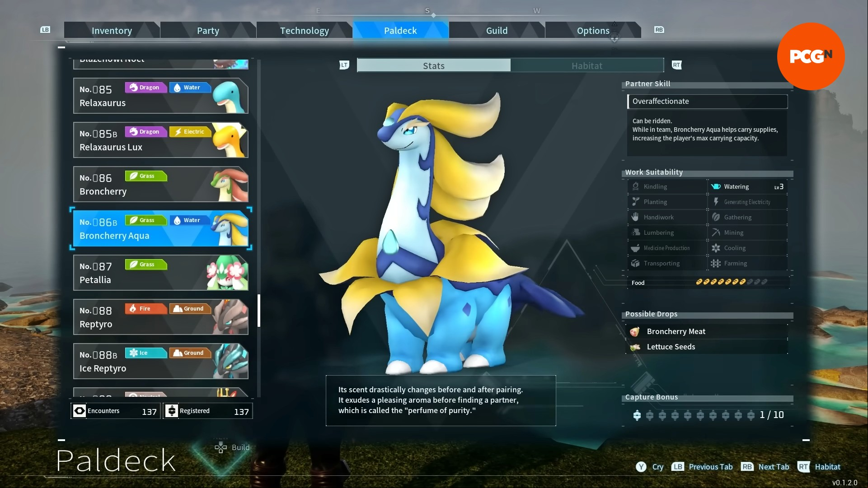Screen dimensions: 868x488
Task: Click the Food rating bar
Action: 732,282
